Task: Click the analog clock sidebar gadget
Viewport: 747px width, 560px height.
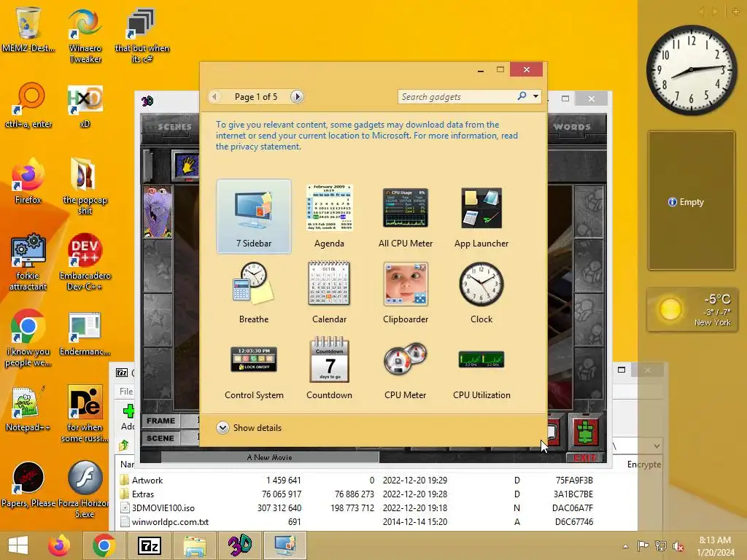Action: tap(692, 71)
